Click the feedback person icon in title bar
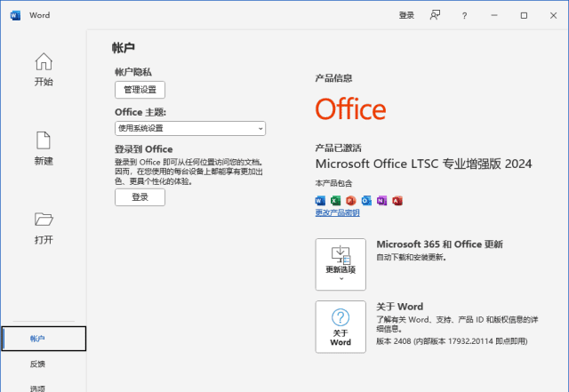This screenshot has width=569, height=392. [x=435, y=15]
